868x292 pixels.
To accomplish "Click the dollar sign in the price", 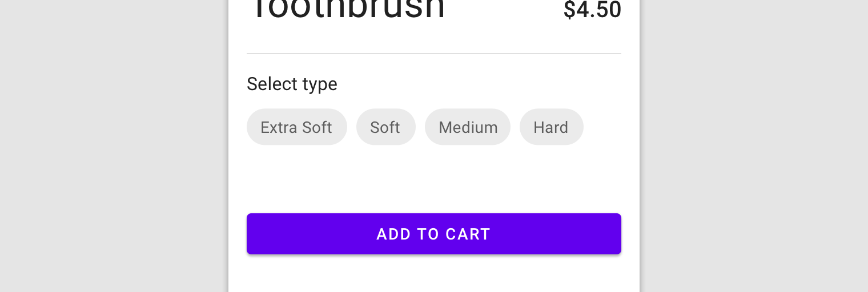I will tap(569, 10).
